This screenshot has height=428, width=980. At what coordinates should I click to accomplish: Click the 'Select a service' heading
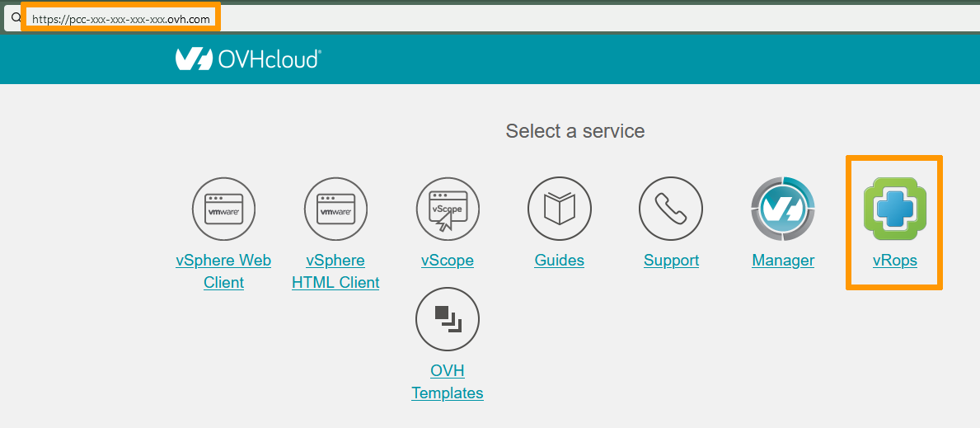point(574,131)
